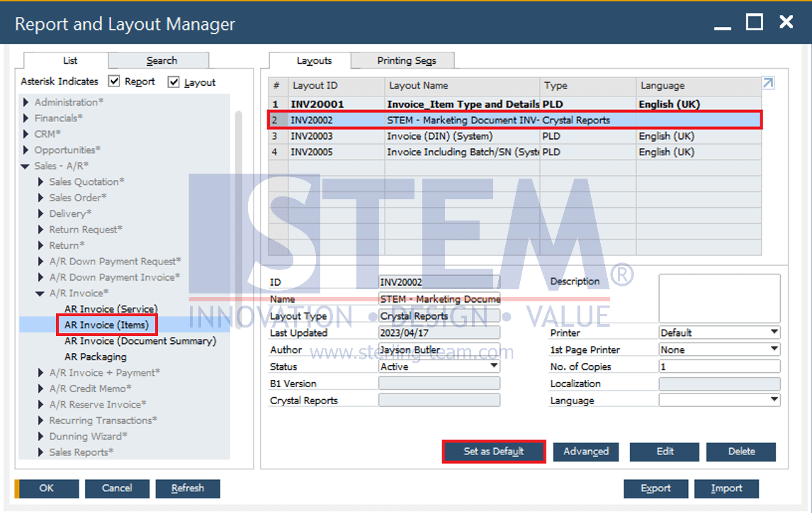
Task: Select layout row INV20001
Action: click(514, 104)
